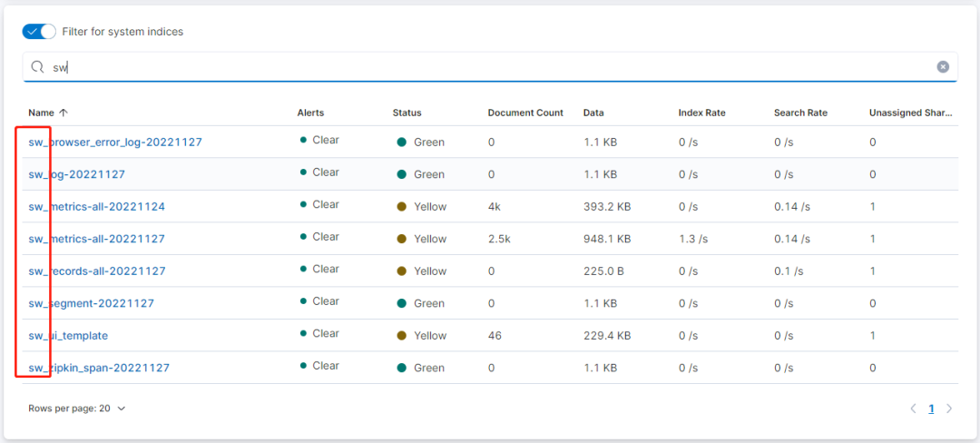The width and height of the screenshot is (980, 443).
Task: Open sw_browser_error_log-20221127 index
Action: [x=115, y=143]
